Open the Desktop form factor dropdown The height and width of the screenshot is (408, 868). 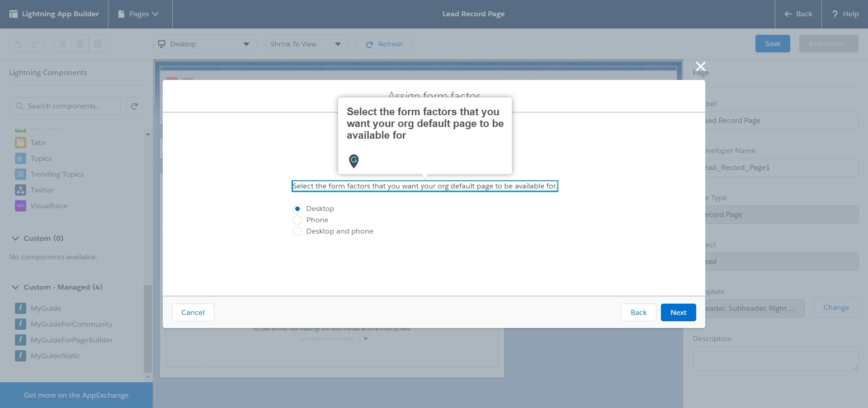tap(204, 44)
